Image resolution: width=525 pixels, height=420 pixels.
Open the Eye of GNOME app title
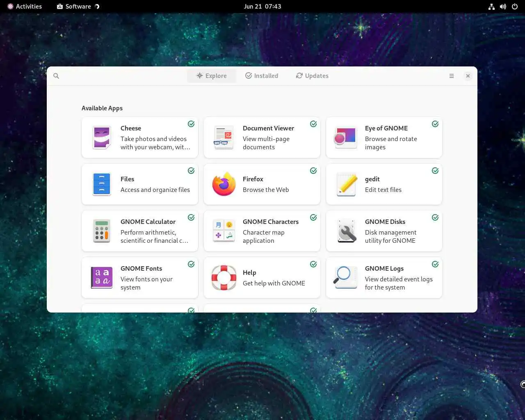pos(386,128)
